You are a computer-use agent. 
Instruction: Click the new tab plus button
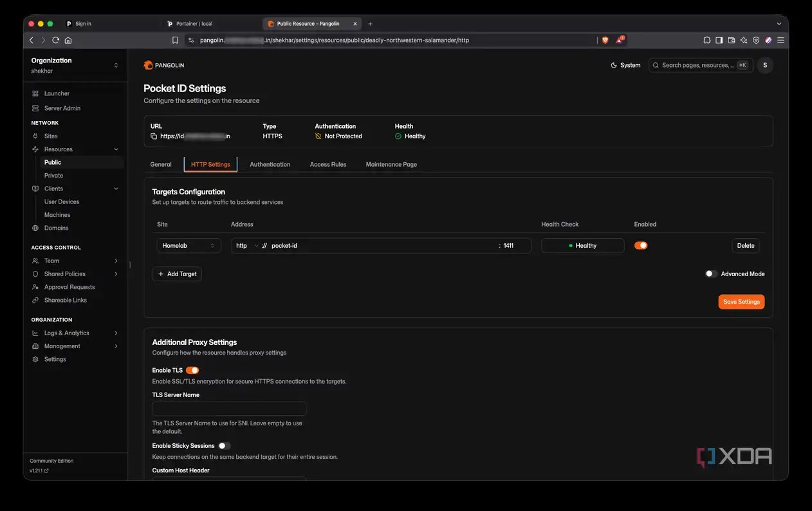370,24
